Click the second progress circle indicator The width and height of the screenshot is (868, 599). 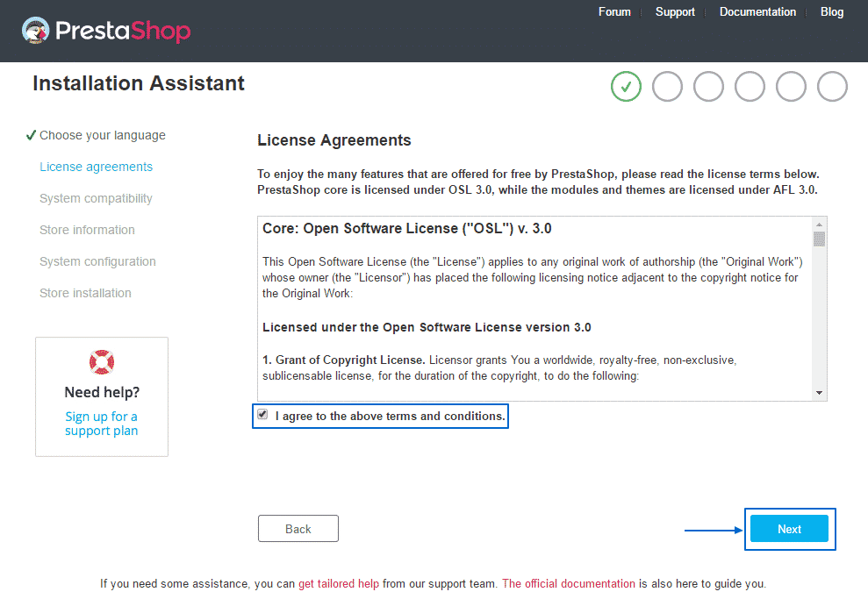[667, 86]
